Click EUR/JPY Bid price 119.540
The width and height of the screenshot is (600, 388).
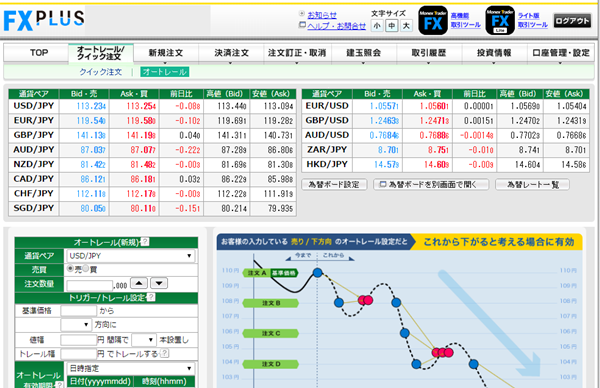[x=91, y=121]
